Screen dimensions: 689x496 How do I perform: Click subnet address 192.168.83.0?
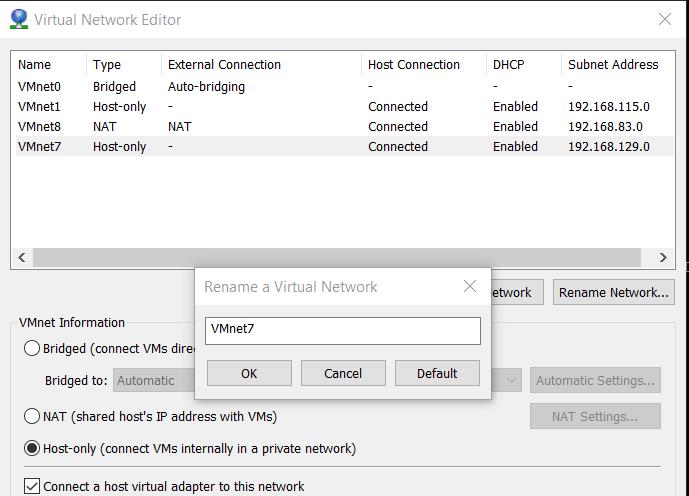605,127
